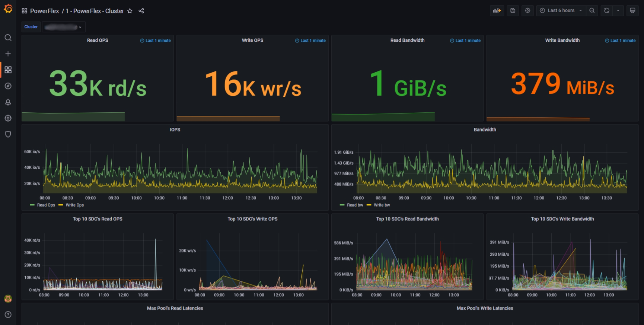The width and height of the screenshot is (644, 325).
Task: Open the Alerting bell icon
Action: [8, 102]
